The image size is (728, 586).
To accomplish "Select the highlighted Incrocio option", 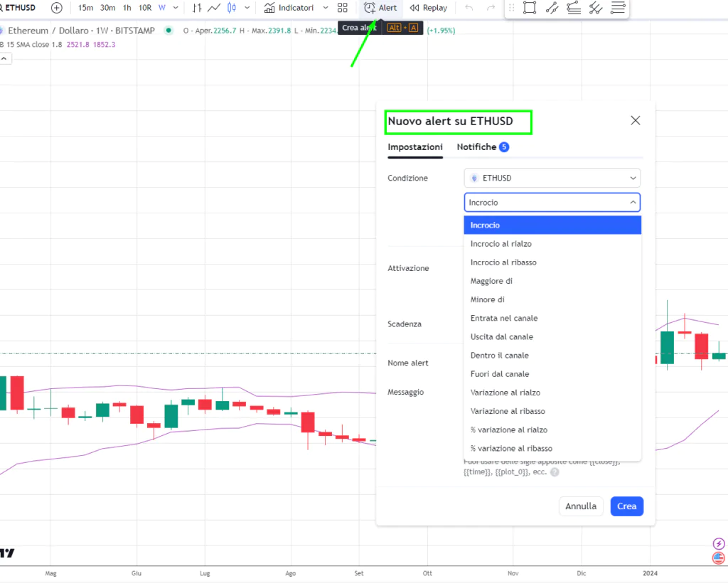I will pos(552,225).
